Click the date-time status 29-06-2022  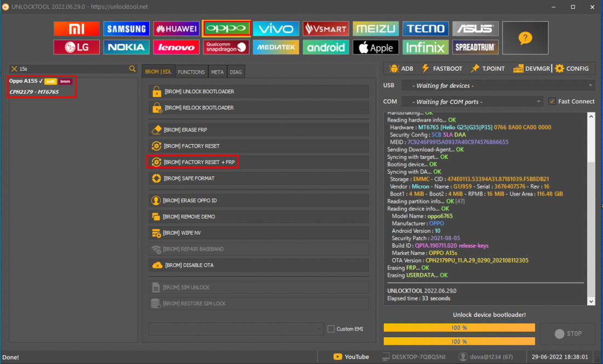pos(560,357)
